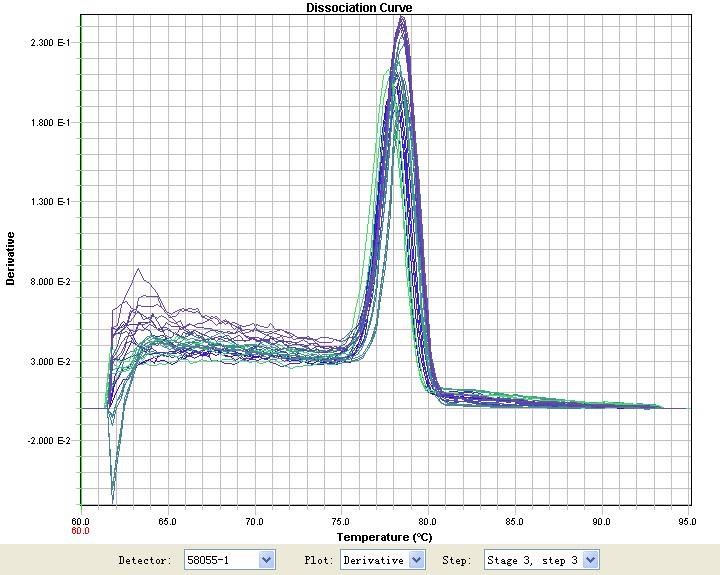Click the Temperature (°C) axis label
720x575 pixels.
[x=385, y=537]
